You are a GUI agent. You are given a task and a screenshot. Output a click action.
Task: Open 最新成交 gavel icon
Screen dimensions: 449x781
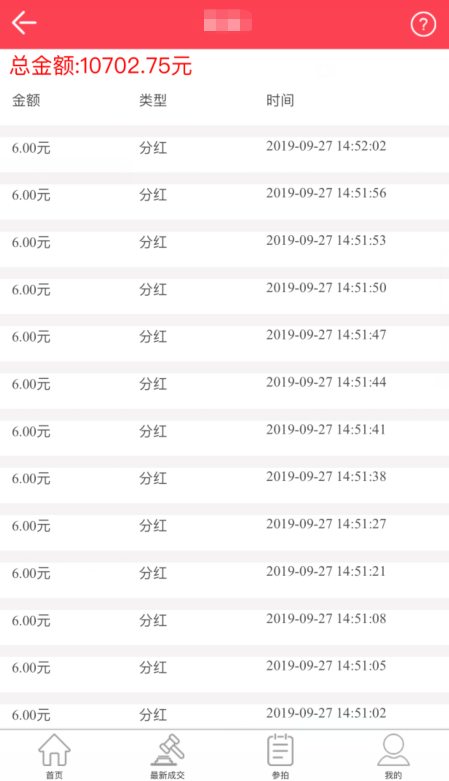tap(167, 750)
